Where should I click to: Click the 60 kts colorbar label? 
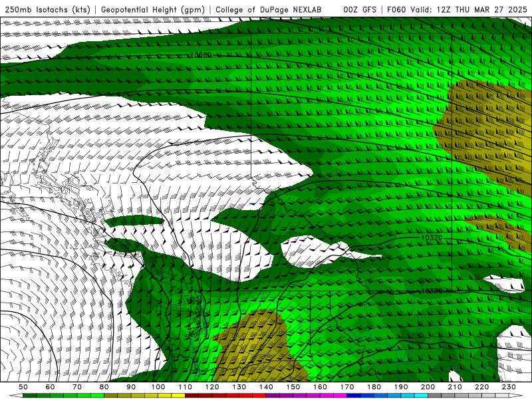click(51, 387)
